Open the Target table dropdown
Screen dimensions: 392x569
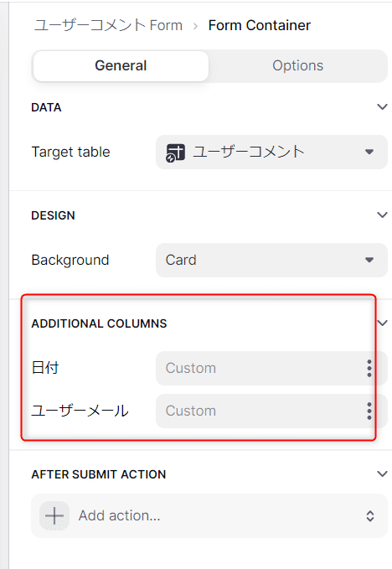pyautogui.click(x=271, y=152)
